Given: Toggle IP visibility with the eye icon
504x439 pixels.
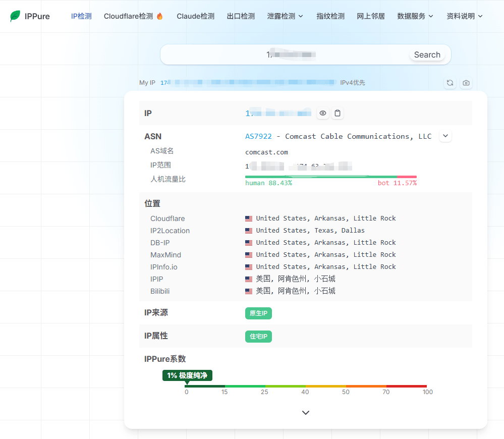Looking at the screenshot, I should click(323, 113).
